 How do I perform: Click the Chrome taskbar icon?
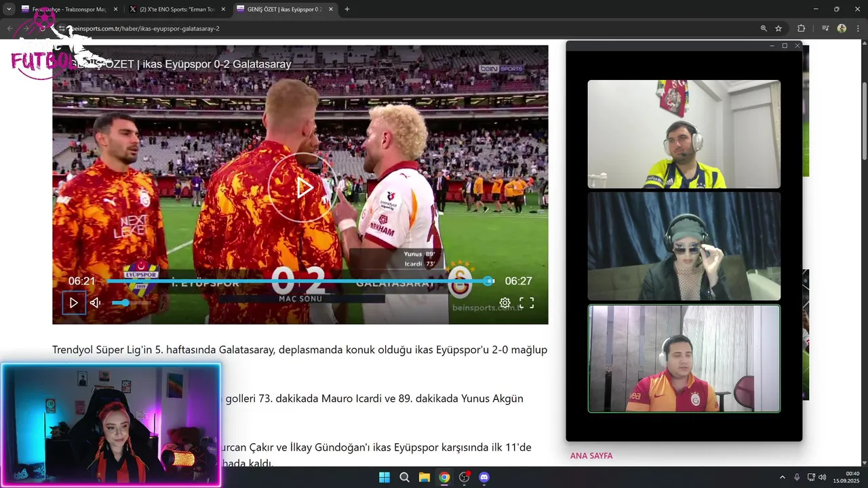[x=444, y=477]
